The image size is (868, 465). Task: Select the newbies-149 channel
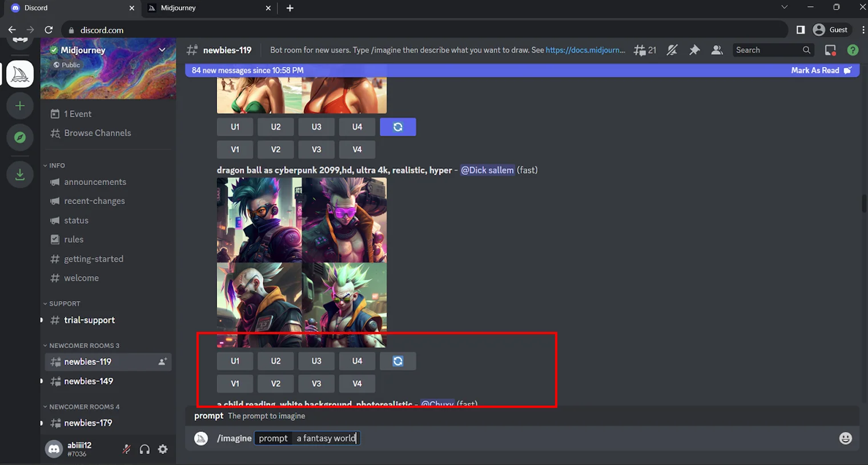click(x=89, y=381)
